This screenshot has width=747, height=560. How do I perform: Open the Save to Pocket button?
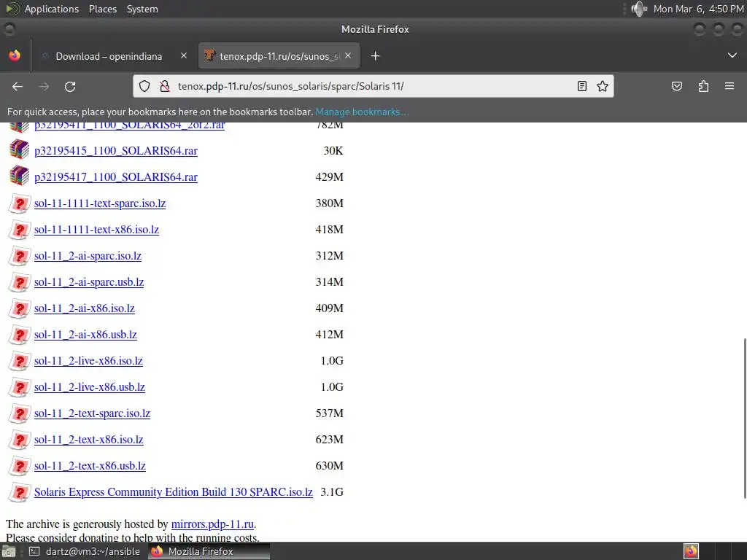(x=676, y=86)
